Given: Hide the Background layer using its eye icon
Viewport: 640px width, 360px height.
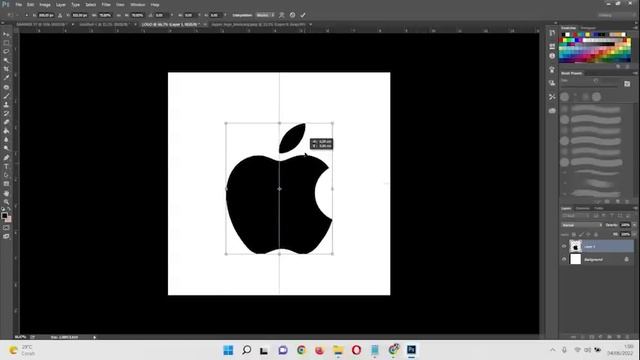Looking at the screenshot, I should [564, 259].
